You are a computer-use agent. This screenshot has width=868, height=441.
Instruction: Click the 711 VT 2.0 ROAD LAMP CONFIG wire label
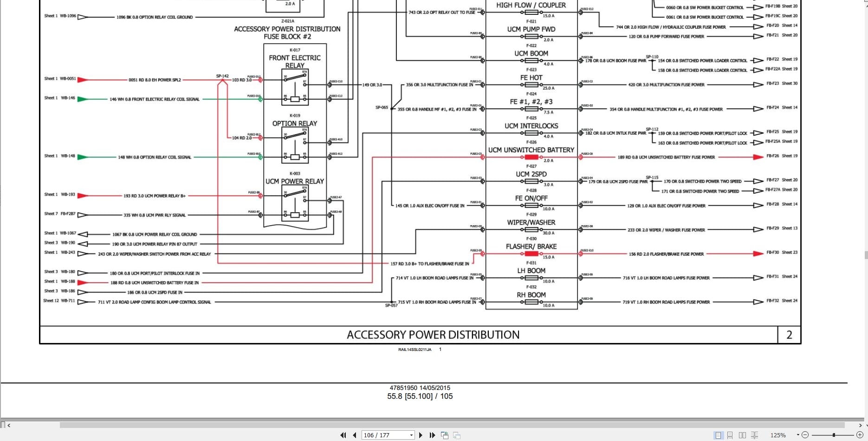(x=155, y=302)
